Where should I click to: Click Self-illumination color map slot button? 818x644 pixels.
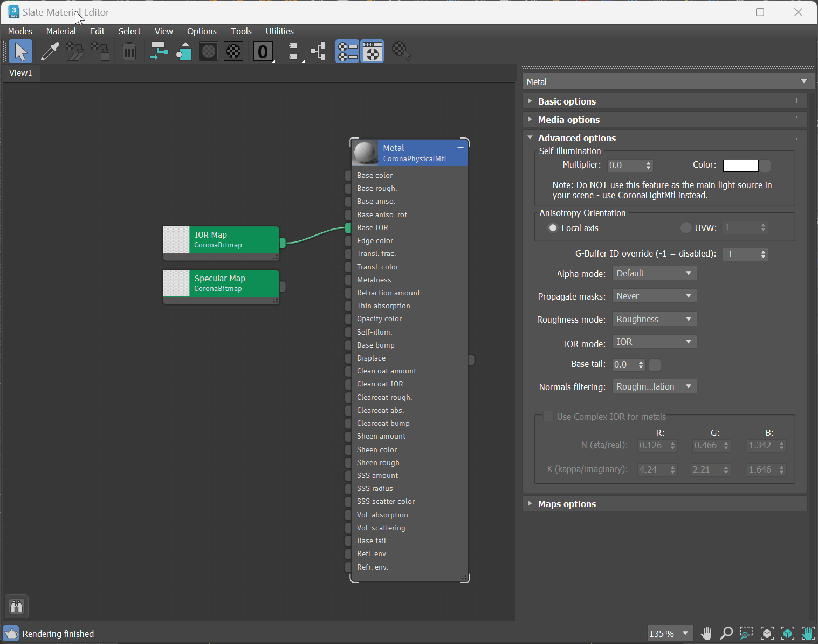[x=765, y=165]
